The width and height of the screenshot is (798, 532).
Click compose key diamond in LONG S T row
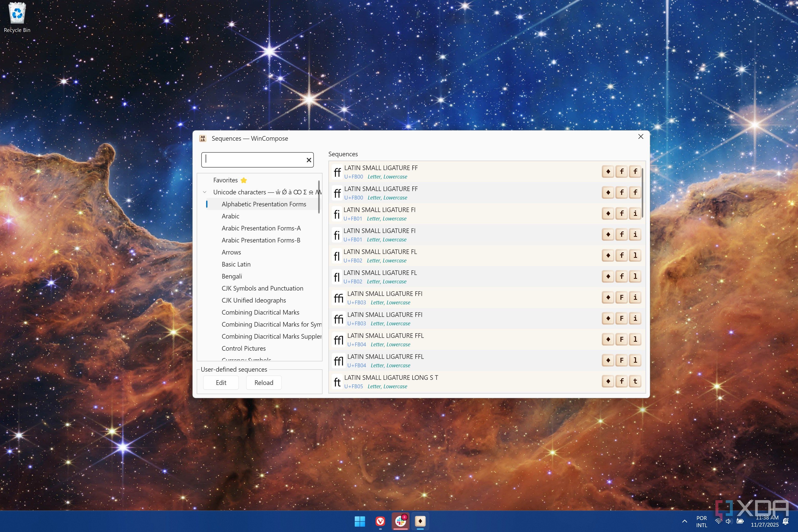click(x=608, y=381)
